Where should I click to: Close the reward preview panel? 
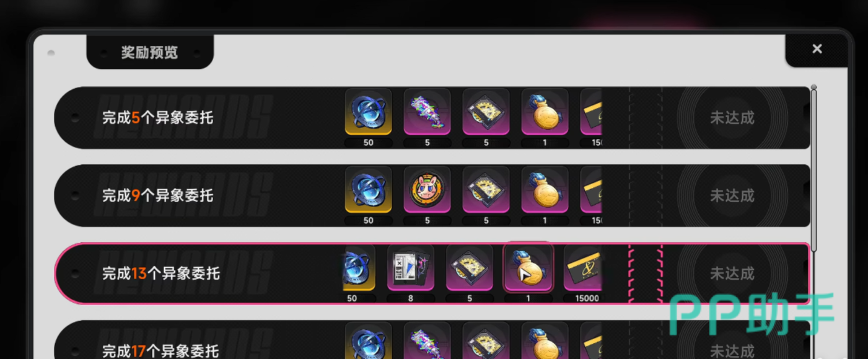coord(817,49)
